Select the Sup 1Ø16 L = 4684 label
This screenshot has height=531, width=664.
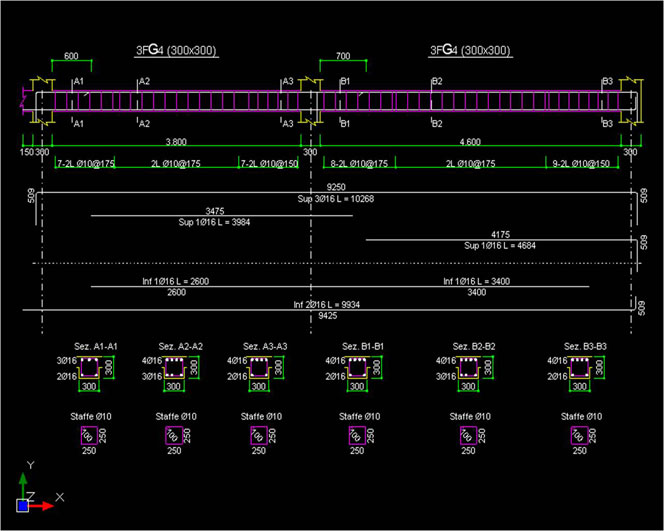pos(500,246)
